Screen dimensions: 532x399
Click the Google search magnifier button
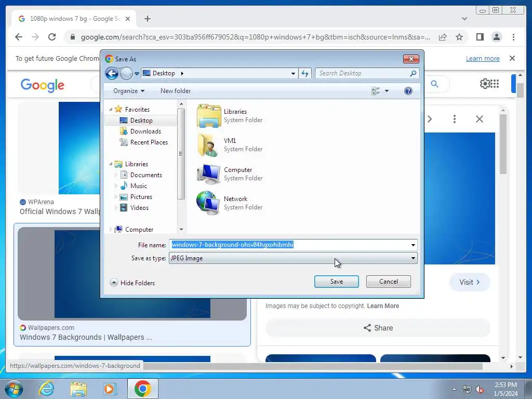click(x=434, y=84)
